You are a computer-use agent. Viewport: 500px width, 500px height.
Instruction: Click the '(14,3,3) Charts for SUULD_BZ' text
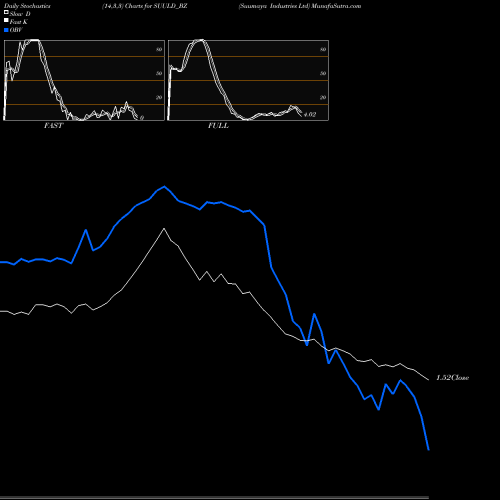point(145,6)
